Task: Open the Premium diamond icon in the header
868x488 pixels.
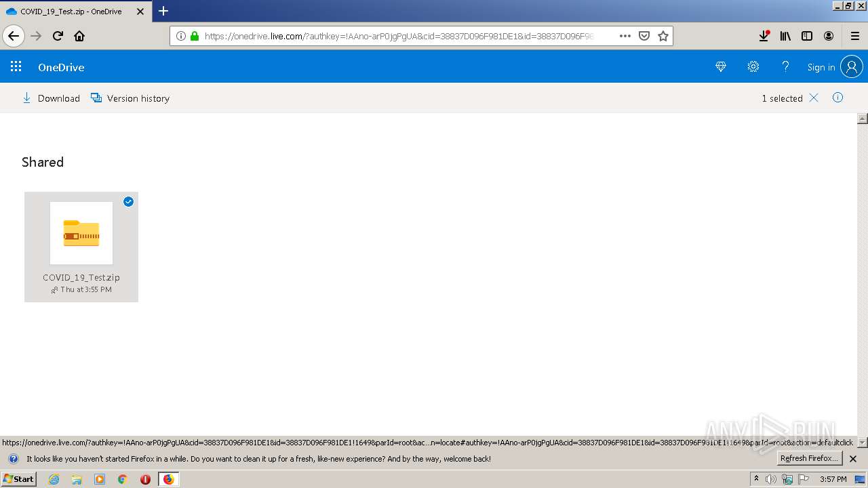Action: [x=721, y=66]
